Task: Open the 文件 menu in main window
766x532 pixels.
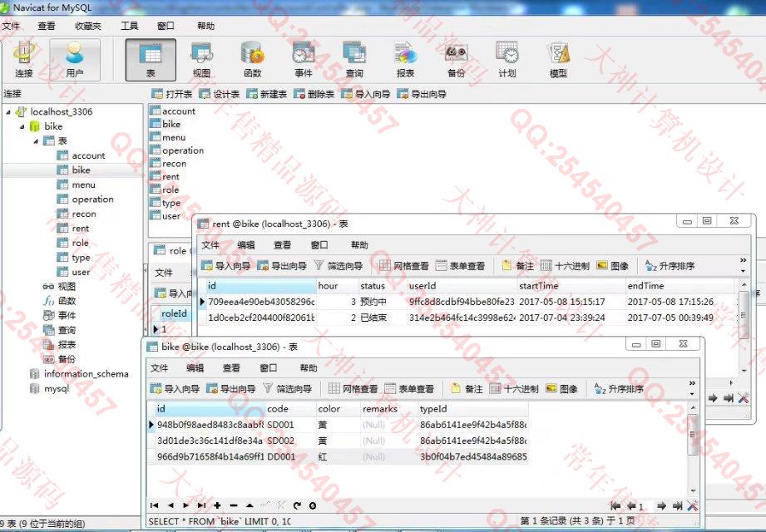Action: click(x=12, y=26)
